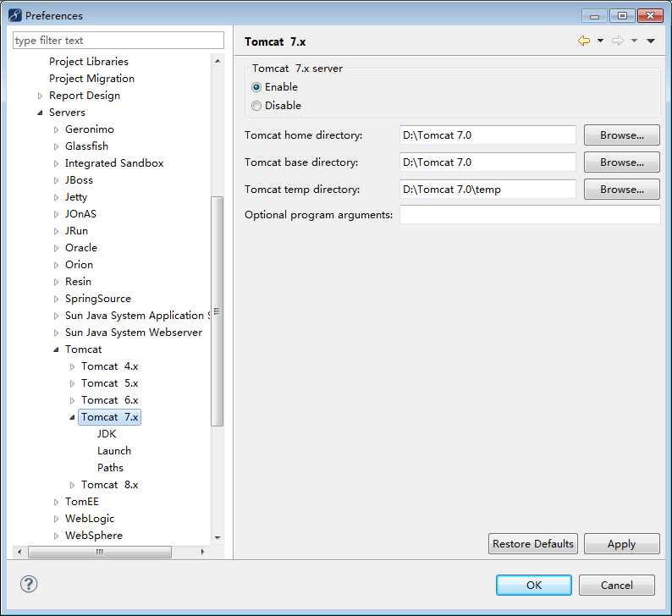The image size is (672, 616).
Task: Expand the Orion node
Action: (x=56, y=265)
